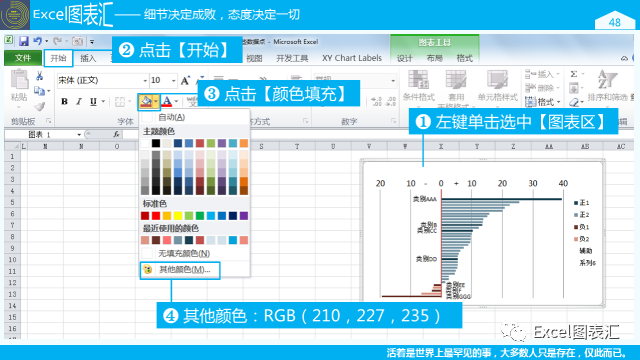This screenshot has height=360, width=640.
Task: Click the font color A icon
Action: [x=167, y=101]
